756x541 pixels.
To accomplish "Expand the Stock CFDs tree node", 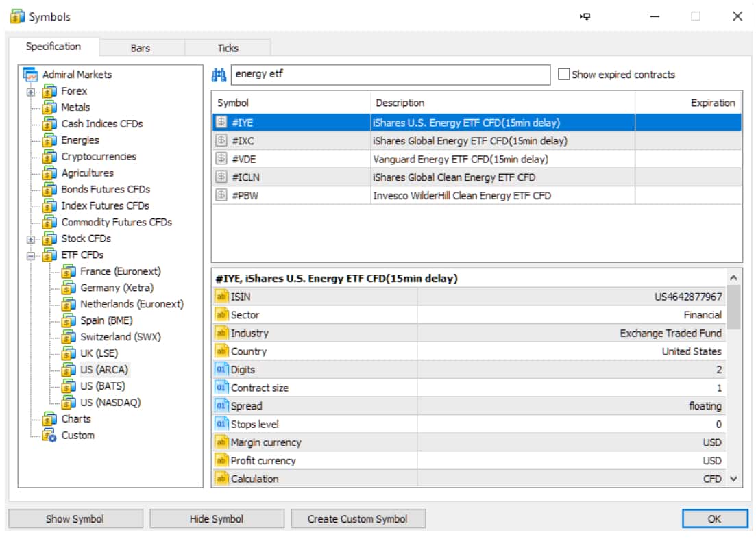I will pos(31,240).
